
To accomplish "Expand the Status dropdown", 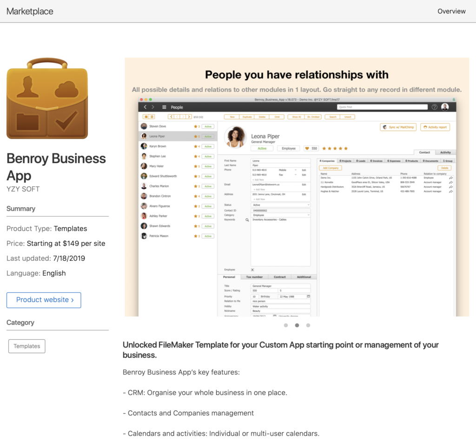I will (308, 205).
